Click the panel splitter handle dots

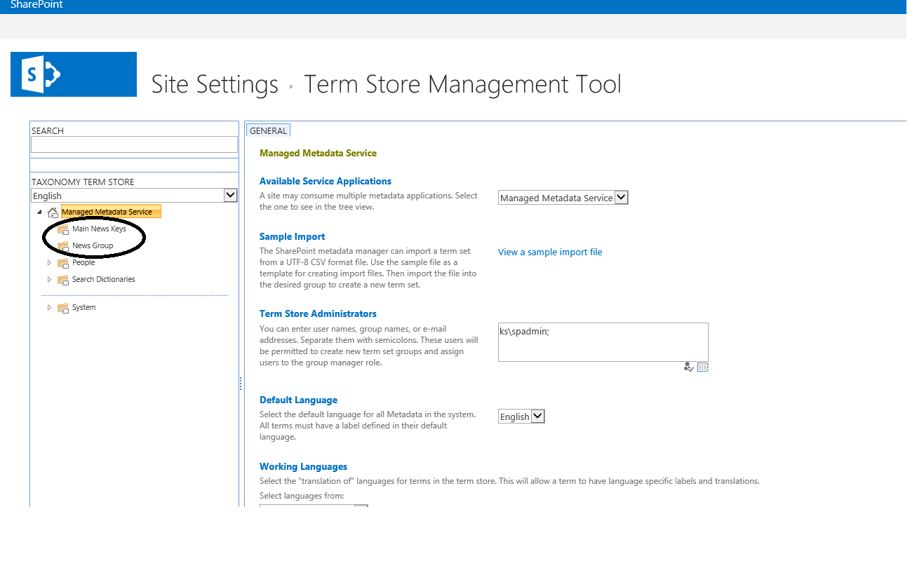tap(241, 384)
